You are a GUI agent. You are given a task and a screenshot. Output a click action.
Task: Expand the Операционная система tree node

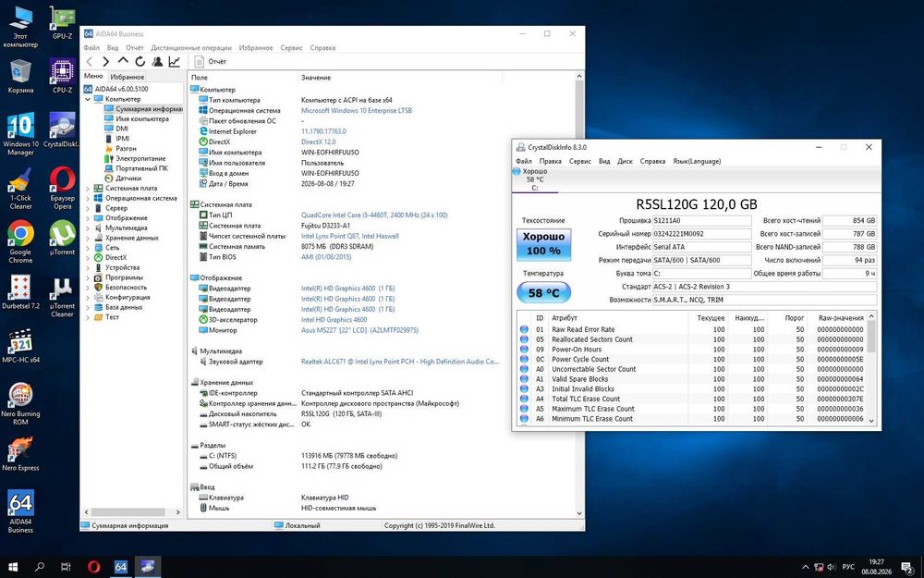[88, 198]
